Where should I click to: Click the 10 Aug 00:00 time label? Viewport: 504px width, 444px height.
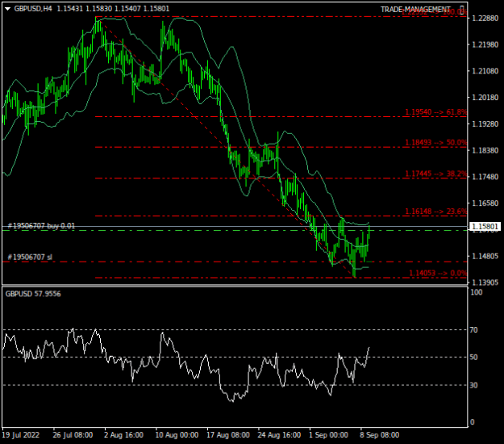pos(177,435)
